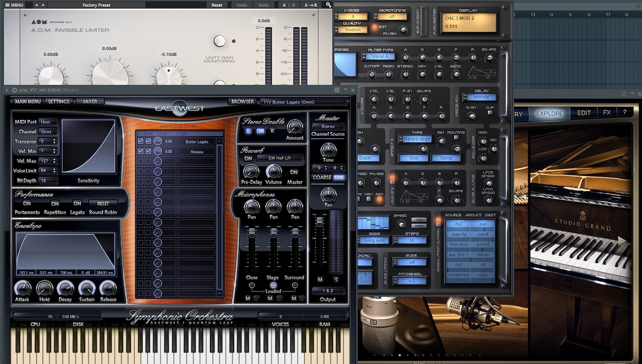Click the Master Tune knob

coord(328,150)
